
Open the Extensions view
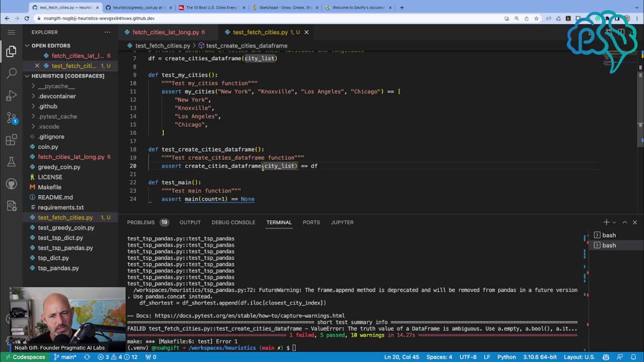coord(12,140)
